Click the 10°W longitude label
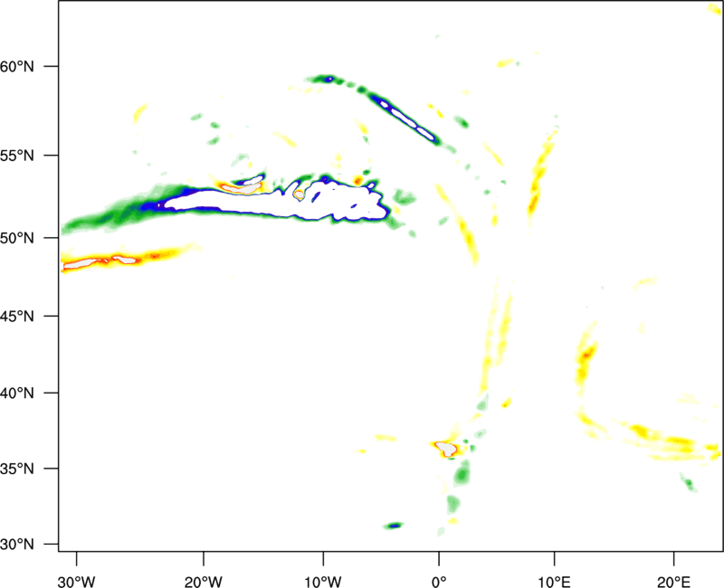This screenshot has height=588, width=724. pos(323,582)
